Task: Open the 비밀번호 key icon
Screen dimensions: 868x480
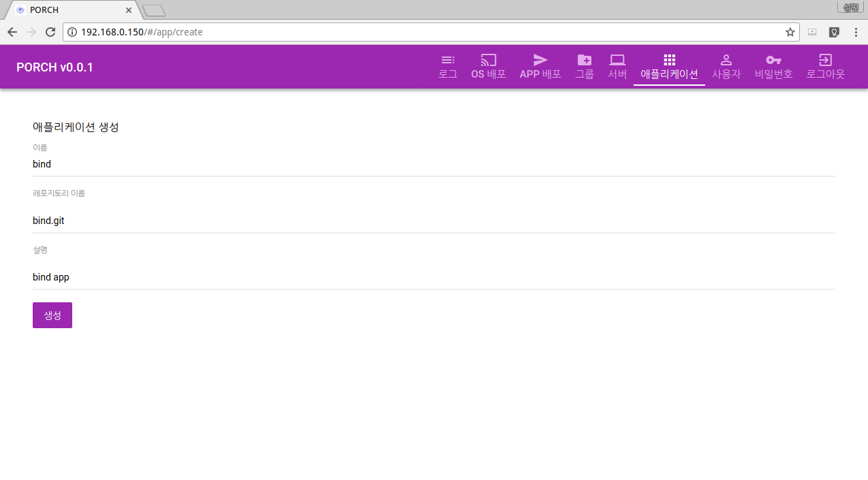Action: coord(773,60)
